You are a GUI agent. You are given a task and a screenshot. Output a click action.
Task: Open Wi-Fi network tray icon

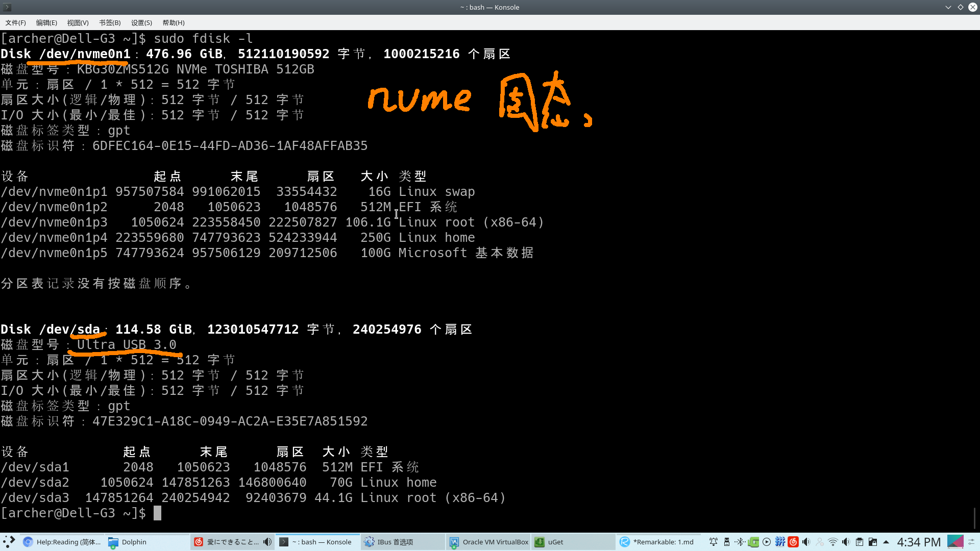833,542
